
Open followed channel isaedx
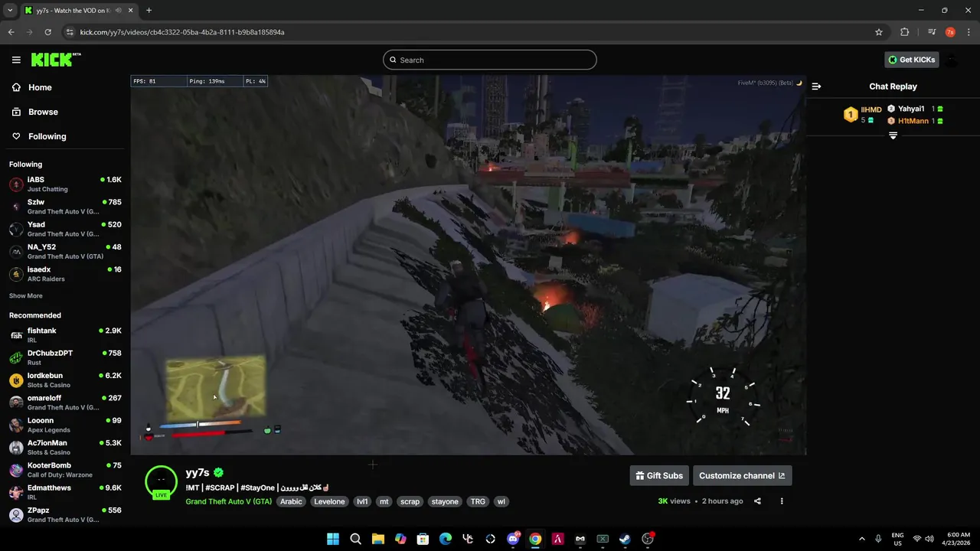[x=65, y=274]
